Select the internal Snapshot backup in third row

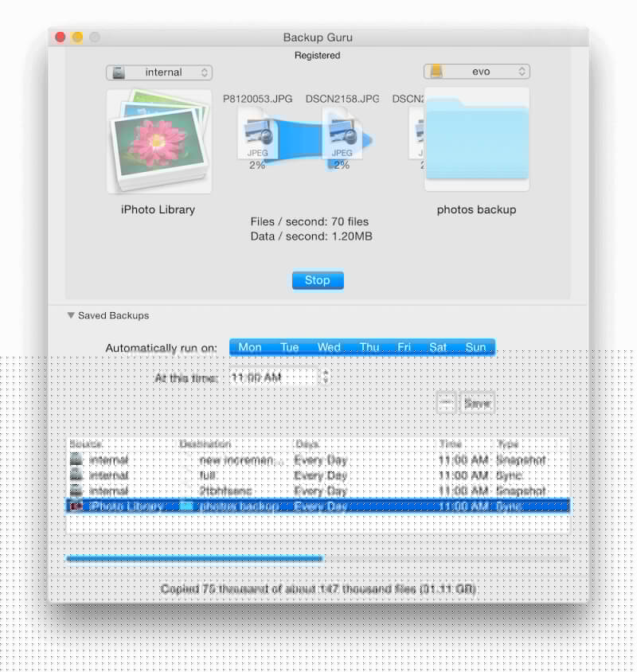tap(318, 490)
